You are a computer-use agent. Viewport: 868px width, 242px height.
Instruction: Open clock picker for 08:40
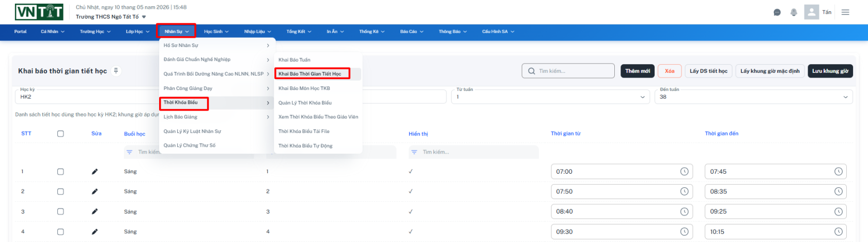coord(684,211)
